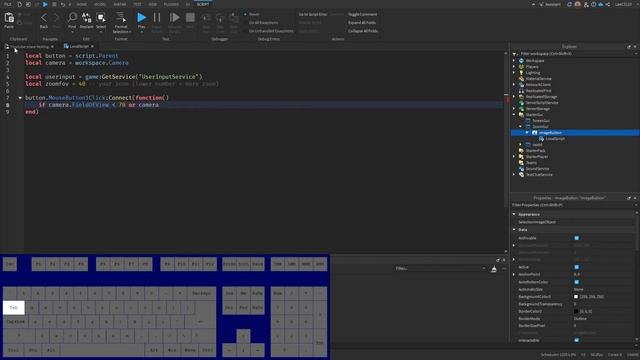640x360 pixels.
Task: Switch to the PLUGINS ribbon tab
Action: coord(171,4)
